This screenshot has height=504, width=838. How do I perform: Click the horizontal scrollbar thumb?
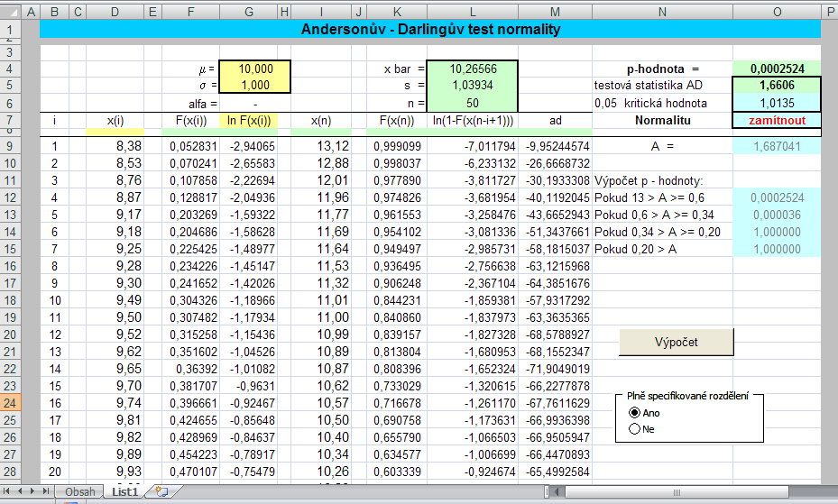(x=677, y=491)
